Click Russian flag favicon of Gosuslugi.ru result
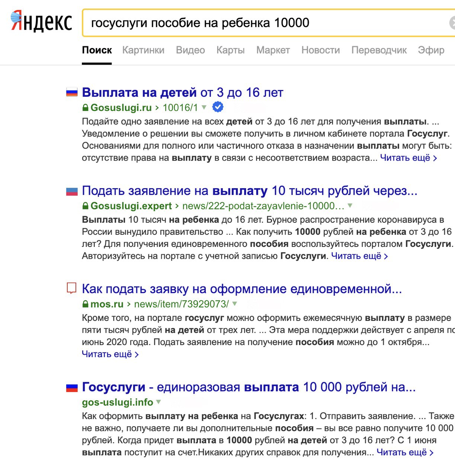 tap(72, 92)
